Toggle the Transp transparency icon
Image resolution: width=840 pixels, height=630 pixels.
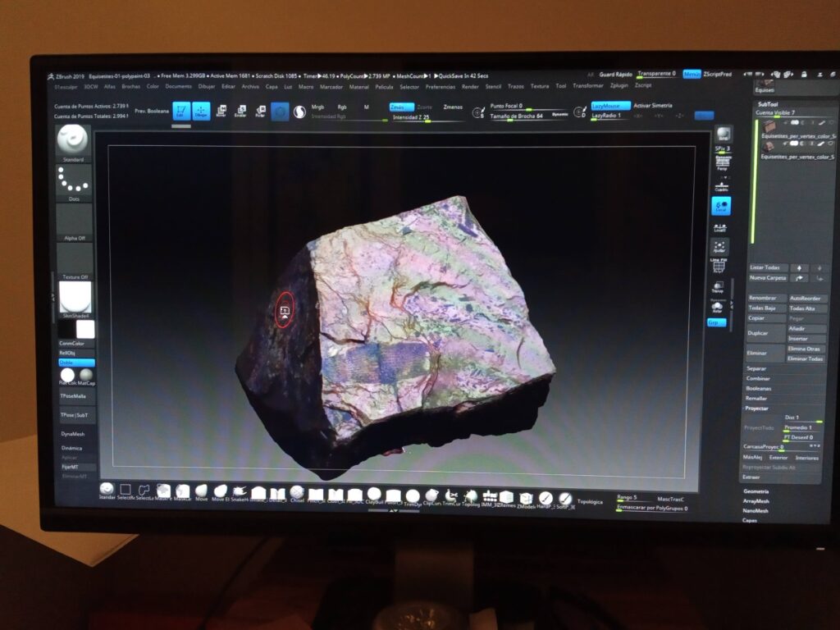[717, 286]
